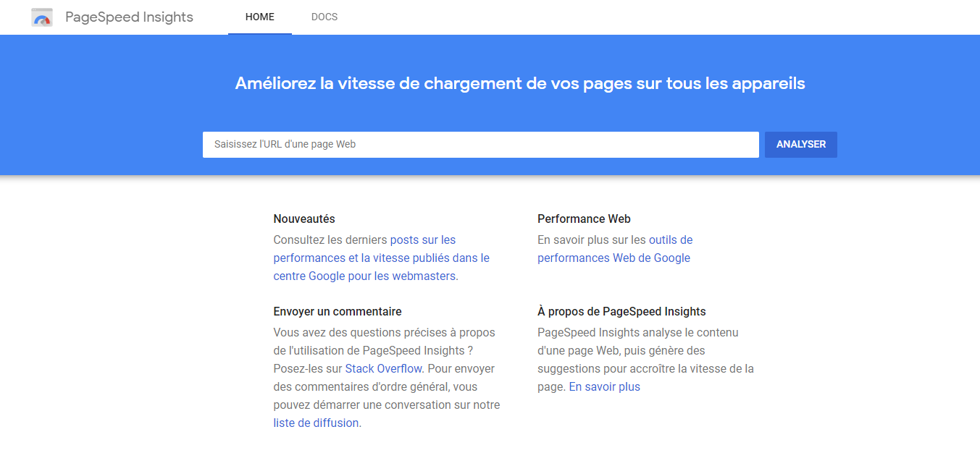Open the 'posts sur les performances' link
Image resolution: width=980 pixels, height=466 pixels.
423,240
